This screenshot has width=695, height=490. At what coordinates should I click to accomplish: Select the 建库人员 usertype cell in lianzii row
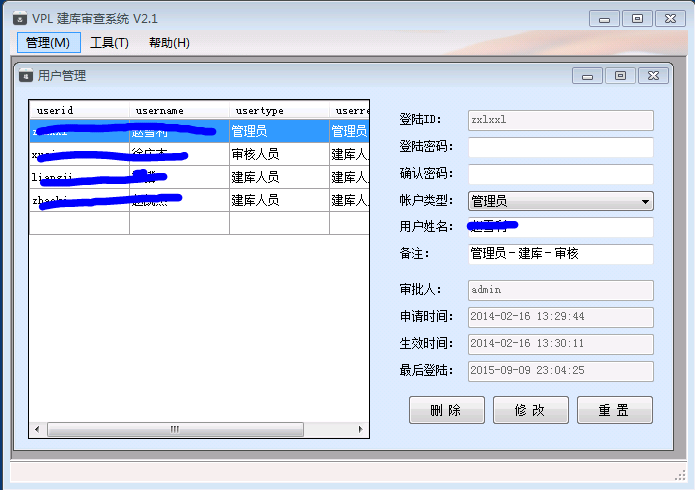pyautogui.click(x=279, y=177)
